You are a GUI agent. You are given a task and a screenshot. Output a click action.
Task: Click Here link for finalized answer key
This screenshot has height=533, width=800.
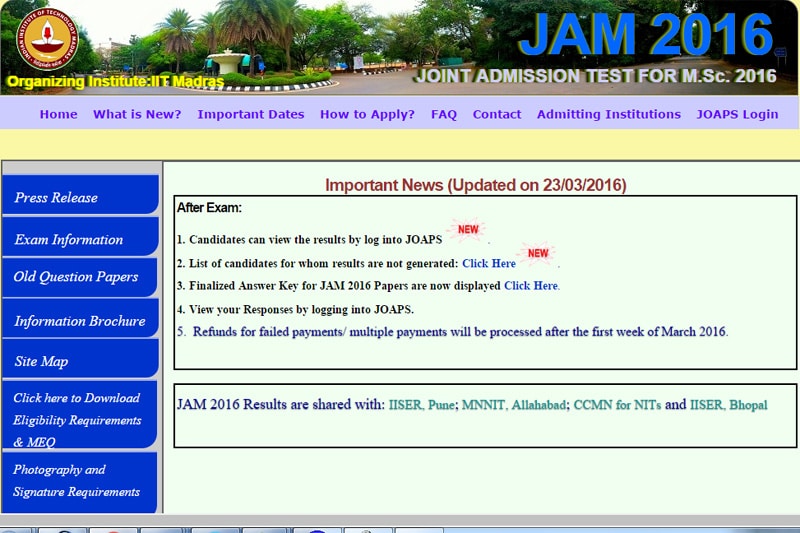[x=531, y=285]
